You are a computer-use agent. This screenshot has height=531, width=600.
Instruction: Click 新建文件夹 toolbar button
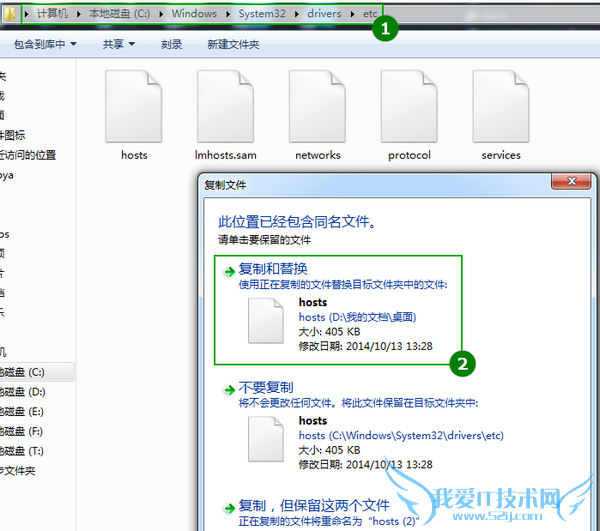[233, 44]
